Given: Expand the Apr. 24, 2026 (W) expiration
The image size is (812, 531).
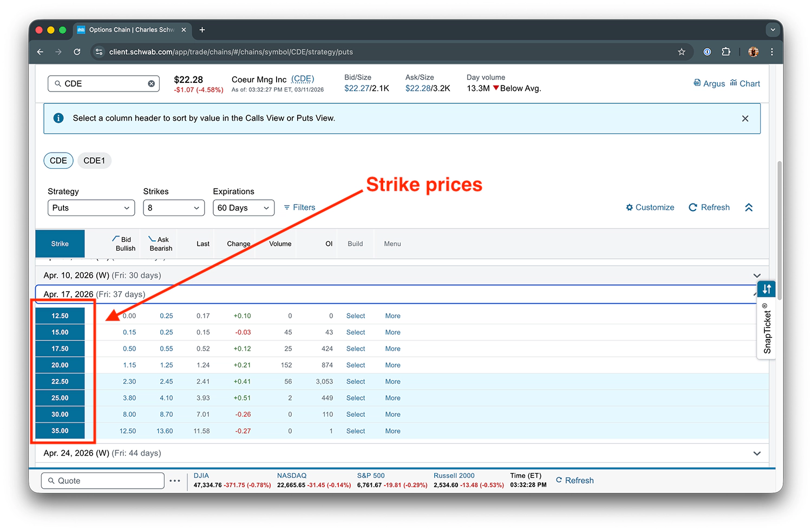Looking at the screenshot, I should click(x=402, y=453).
